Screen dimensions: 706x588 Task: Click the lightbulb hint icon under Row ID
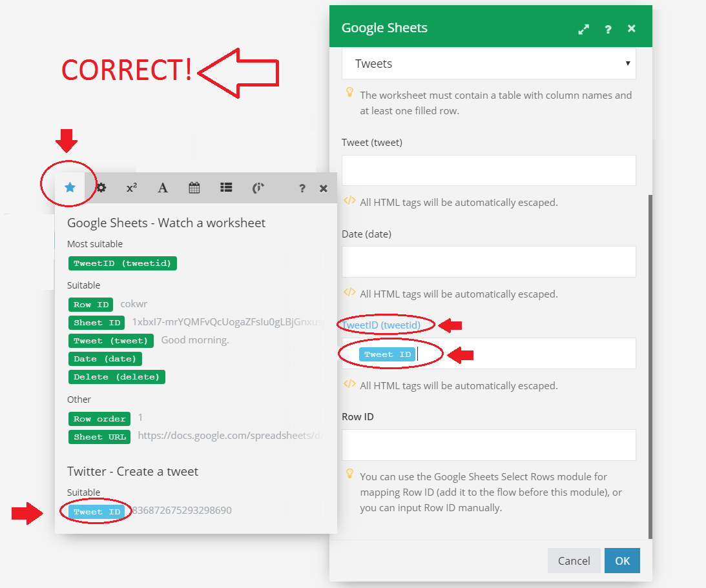349,473
